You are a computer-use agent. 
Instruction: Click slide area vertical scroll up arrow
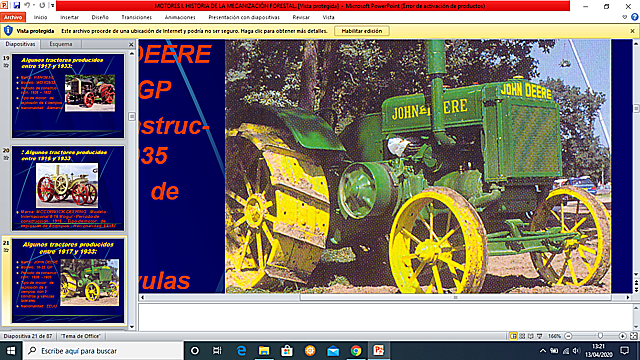[x=636, y=43]
